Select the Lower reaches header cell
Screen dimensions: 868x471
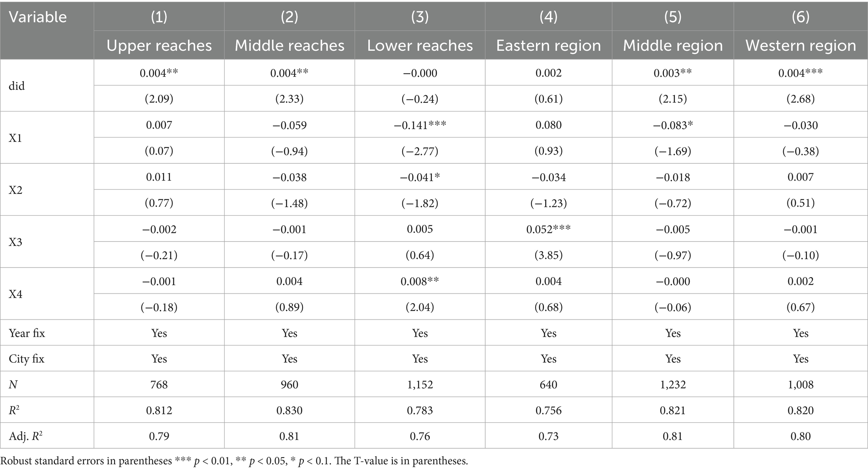click(x=420, y=45)
